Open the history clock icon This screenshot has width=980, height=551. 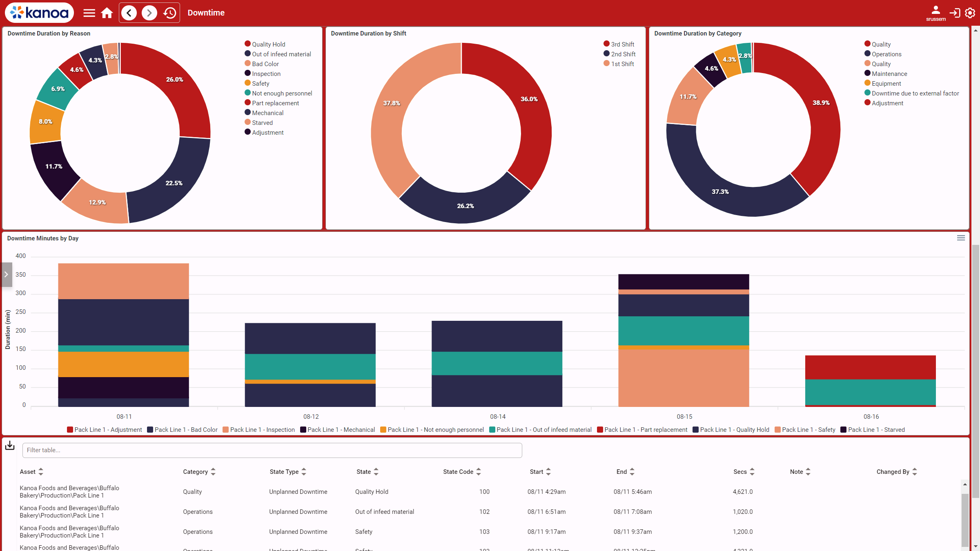pos(169,13)
